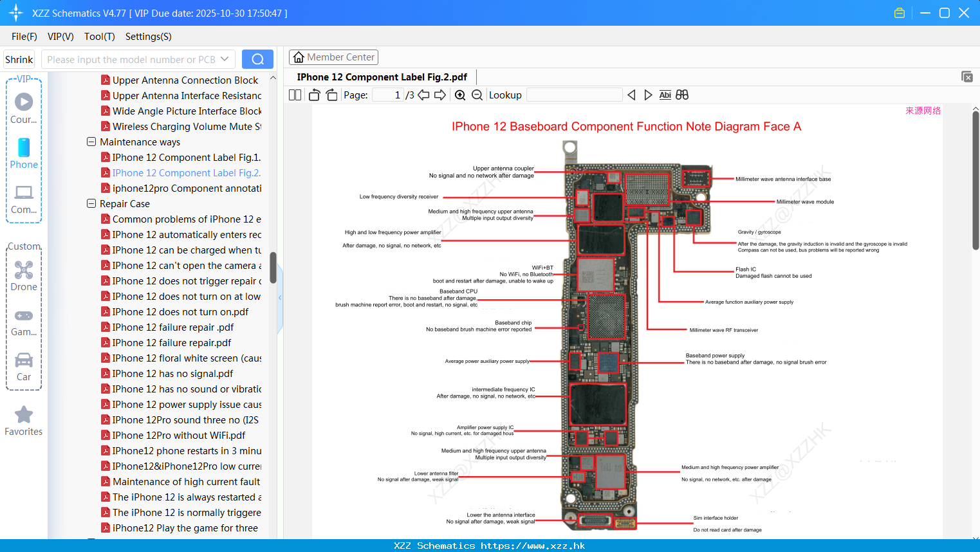Click the XZZ app logo icon
This screenshot has height=552, width=980.
pyautogui.click(x=16, y=13)
